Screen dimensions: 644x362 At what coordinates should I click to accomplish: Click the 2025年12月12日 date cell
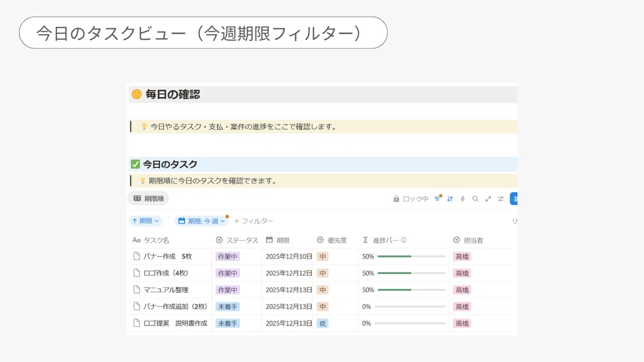289,274
